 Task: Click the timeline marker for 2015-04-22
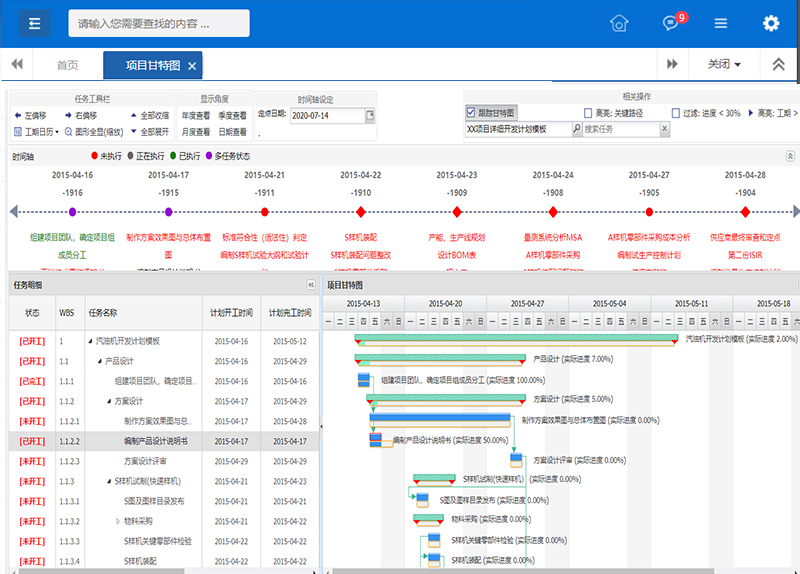(x=360, y=212)
